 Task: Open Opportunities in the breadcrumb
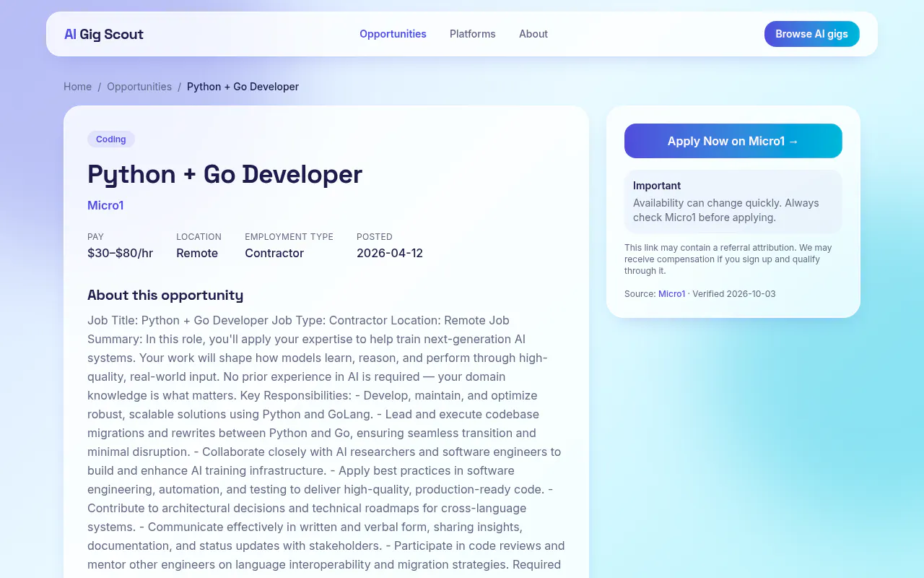(139, 87)
